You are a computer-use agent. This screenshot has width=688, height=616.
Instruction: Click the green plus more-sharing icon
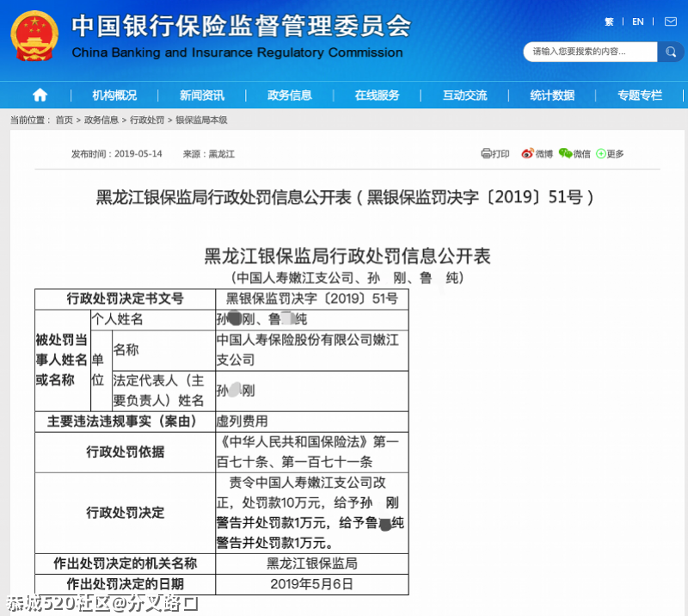click(600, 154)
